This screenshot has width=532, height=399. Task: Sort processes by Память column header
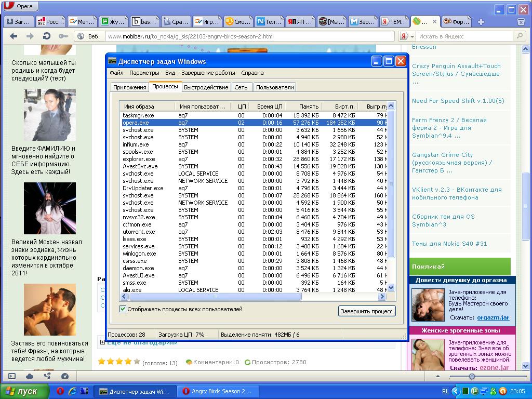(303, 107)
